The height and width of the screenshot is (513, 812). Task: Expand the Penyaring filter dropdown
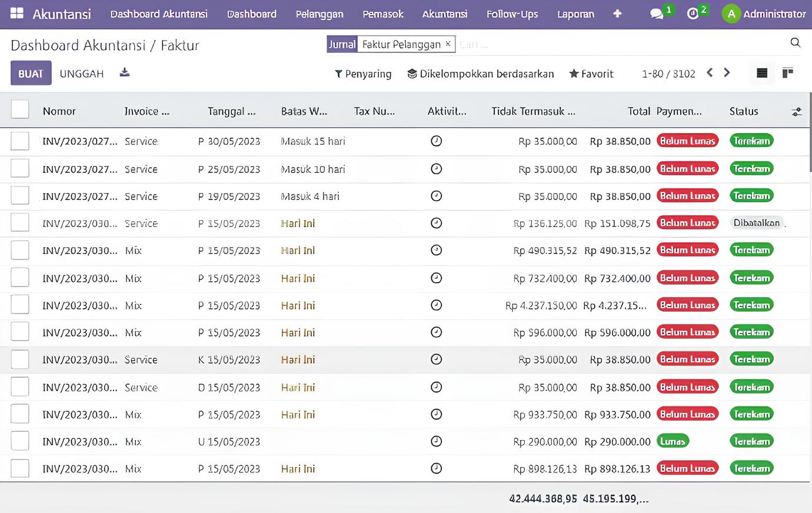coord(363,74)
